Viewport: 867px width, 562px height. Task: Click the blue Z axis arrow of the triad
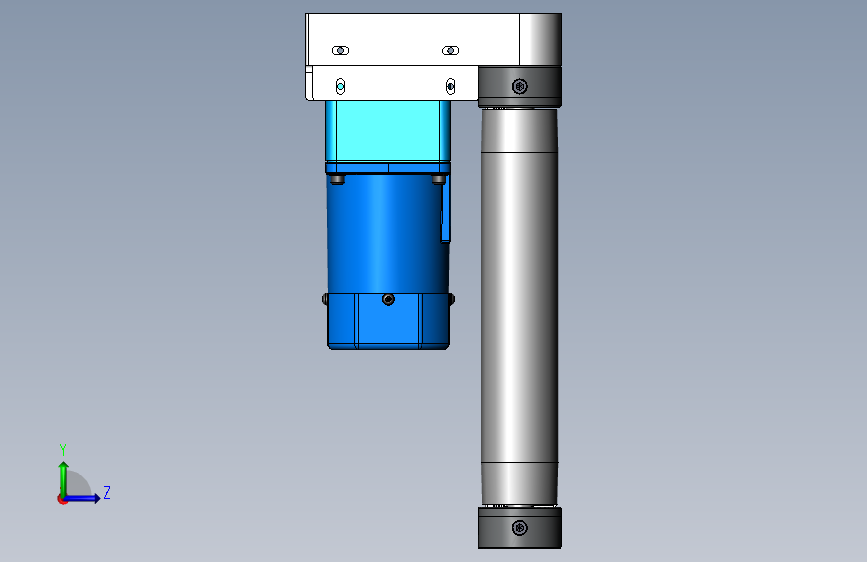pos(83,498)
